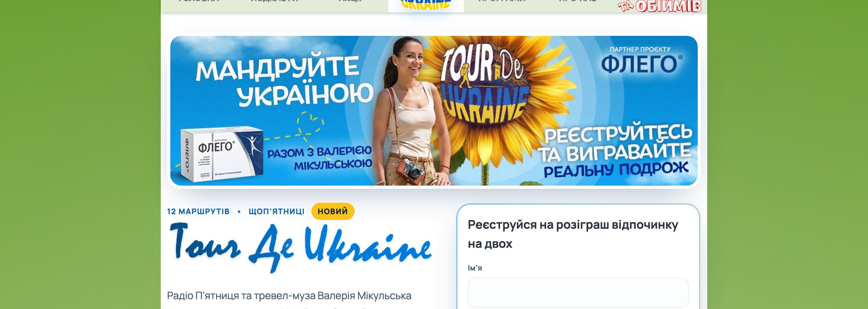The image size is (868, 309).
Task: Click the red "ТА ОБІЙМІВ" logo
Action: pyautogui.click(x=660, y=6)
